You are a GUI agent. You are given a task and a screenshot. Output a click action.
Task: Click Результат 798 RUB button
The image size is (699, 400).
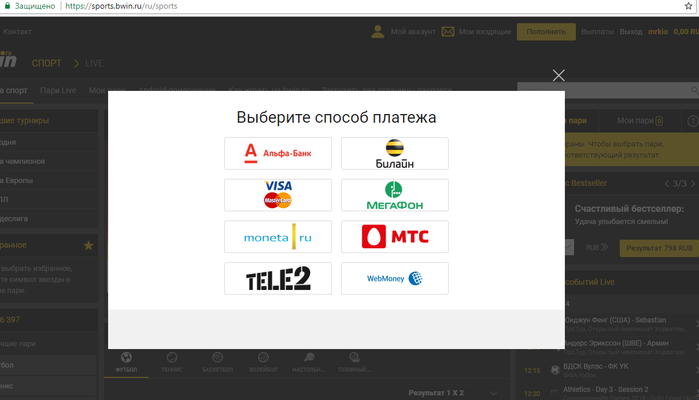click(x=659, y=248)
